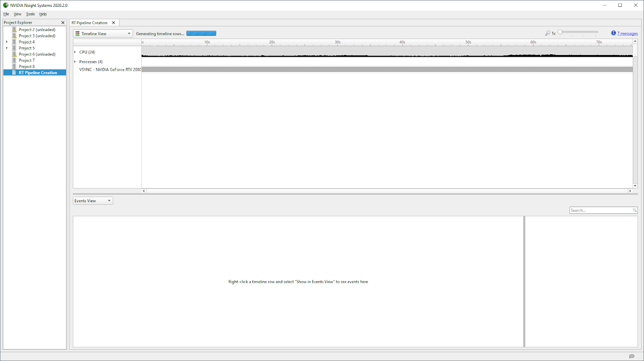Viewport: 644px width, 361px height.
Task: Expand the CPU (24) timeline row
Action: pyautogui.click(x=75, y=52)
